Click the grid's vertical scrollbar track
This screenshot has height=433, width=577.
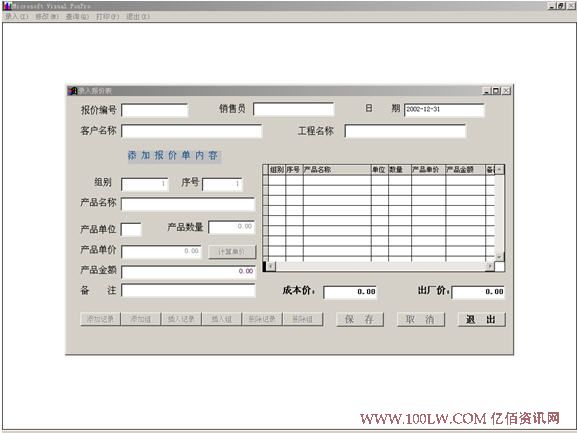[x=499, y=214]
